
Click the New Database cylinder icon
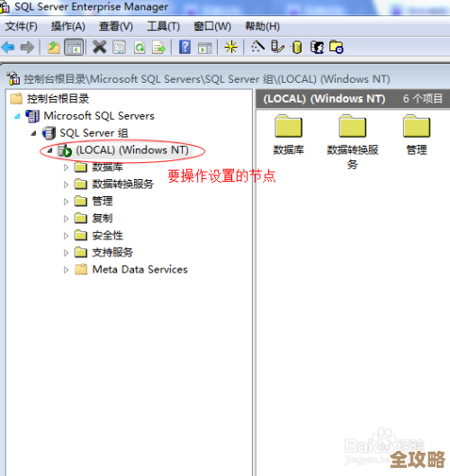click(x=296, y=48)
